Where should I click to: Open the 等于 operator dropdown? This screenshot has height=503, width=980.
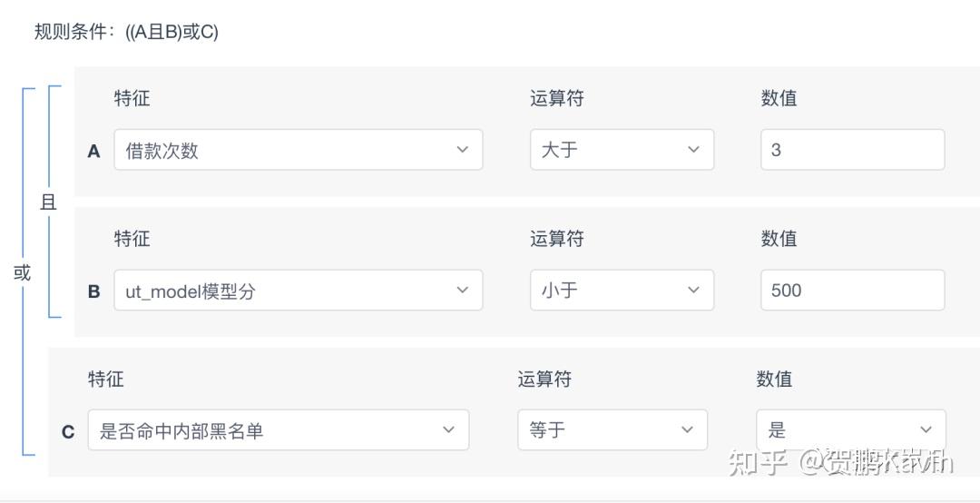tap(599, 430)
